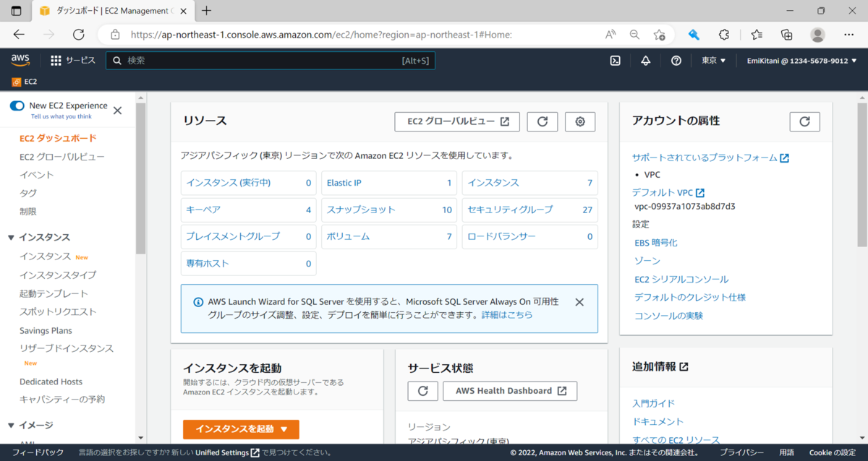Open a new browser tab
The width and height of the screenshot is (868, 461).
click(x=207, y=11)
